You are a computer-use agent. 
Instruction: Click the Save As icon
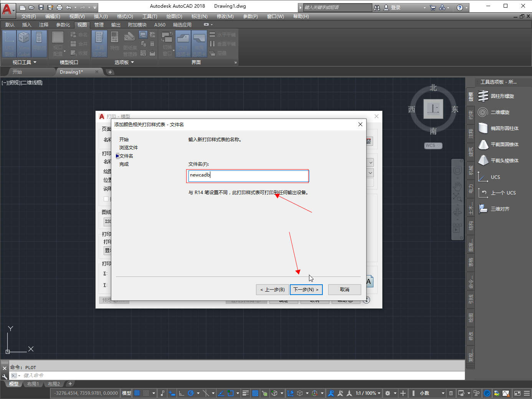point(50,7)
